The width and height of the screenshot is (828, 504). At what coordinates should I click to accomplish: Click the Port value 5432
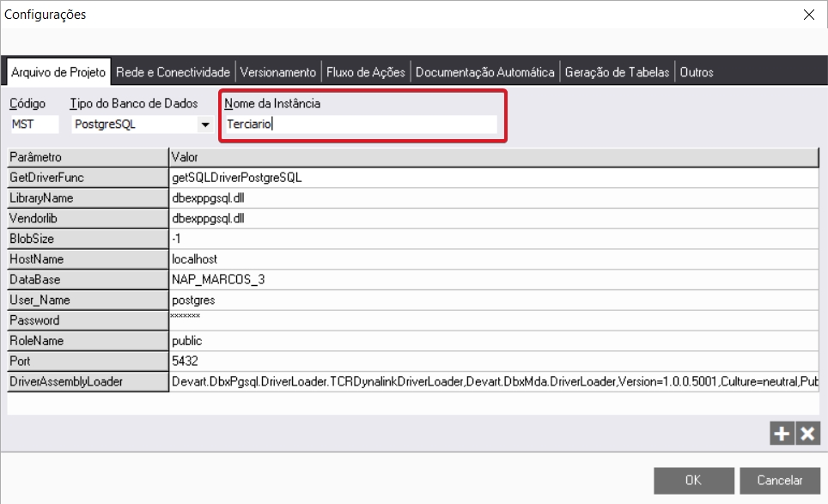(x=492, y=361)
